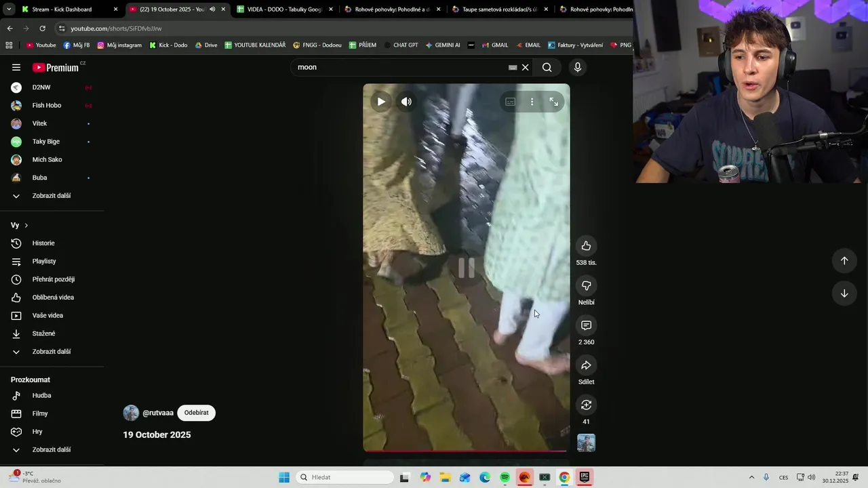Open the CHAT GPT bookmark
Screen dimensions: 868x488
point(401,45)
